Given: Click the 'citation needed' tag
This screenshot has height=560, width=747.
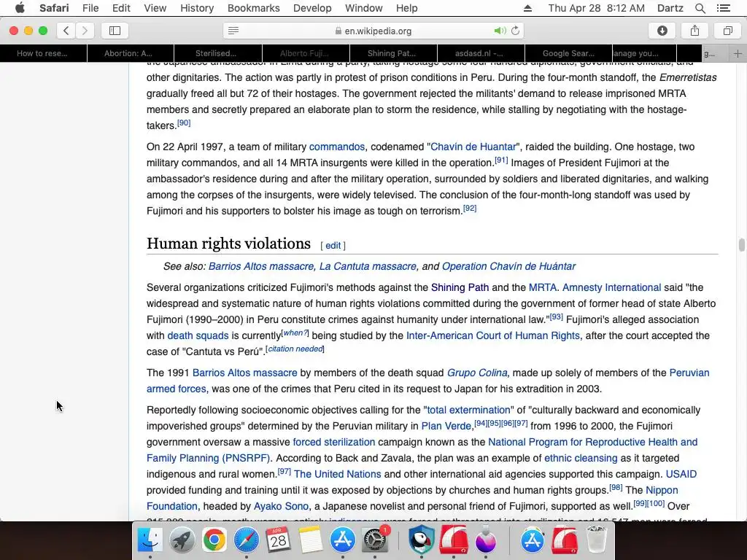Looking at the screenshot, I should click(295, 349).
